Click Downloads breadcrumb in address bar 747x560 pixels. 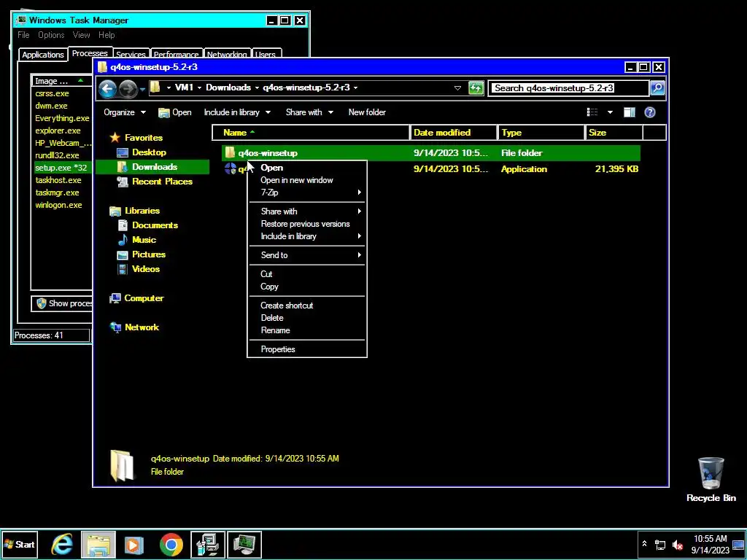point(228,87)
